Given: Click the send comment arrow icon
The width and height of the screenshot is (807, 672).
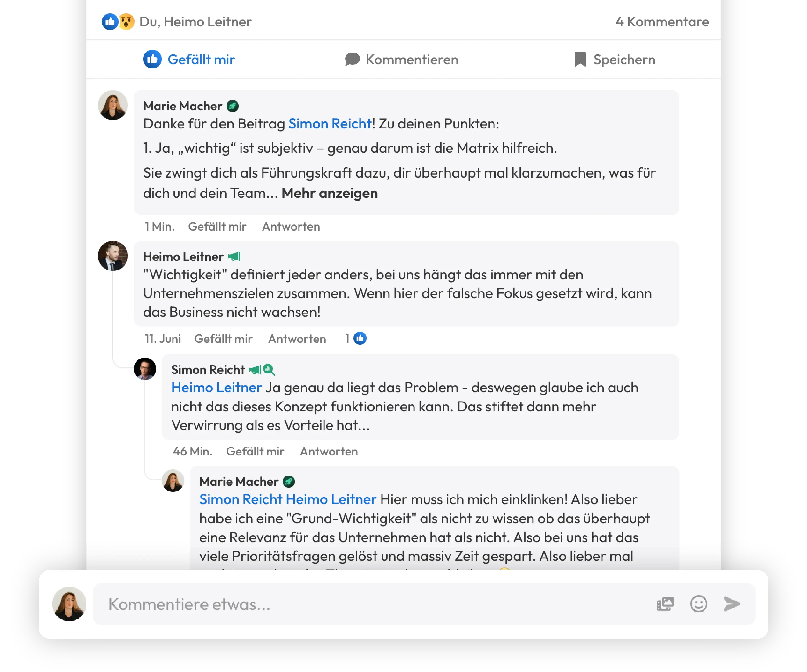Looking at the screenshot, I should coord(732,604).
